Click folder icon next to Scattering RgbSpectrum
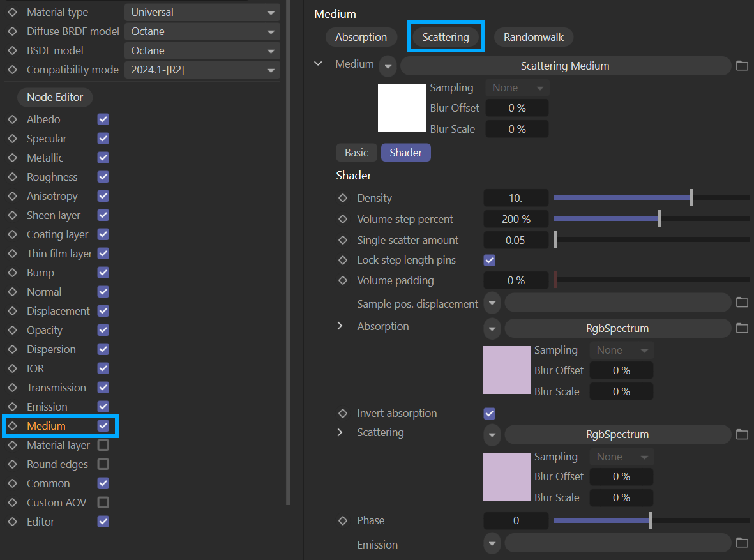Screen dimensions: 754x560 (741, 434)
